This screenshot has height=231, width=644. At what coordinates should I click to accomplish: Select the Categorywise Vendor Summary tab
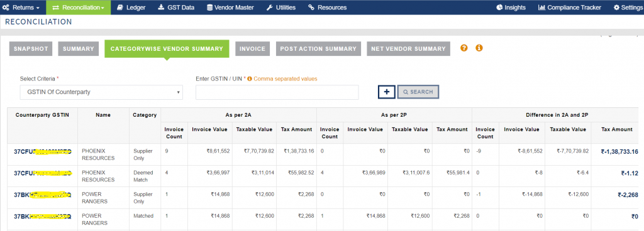(167, 49)
